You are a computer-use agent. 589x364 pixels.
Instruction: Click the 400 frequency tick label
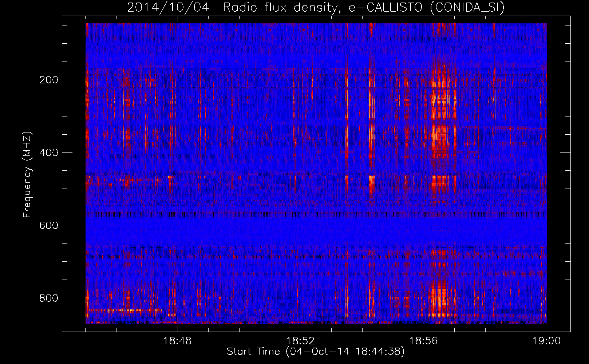click(x=48, y=153)
